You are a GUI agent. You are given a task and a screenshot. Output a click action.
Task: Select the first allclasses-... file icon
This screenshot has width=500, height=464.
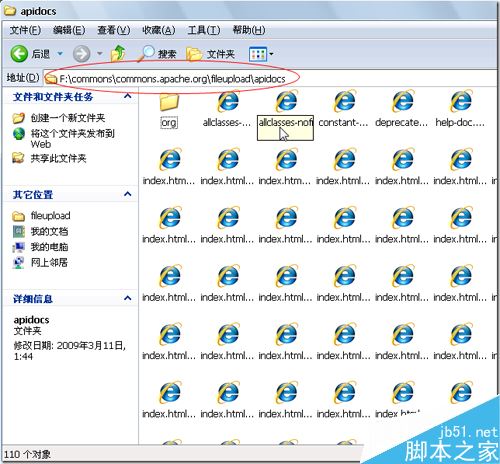[x=228, y=101]
